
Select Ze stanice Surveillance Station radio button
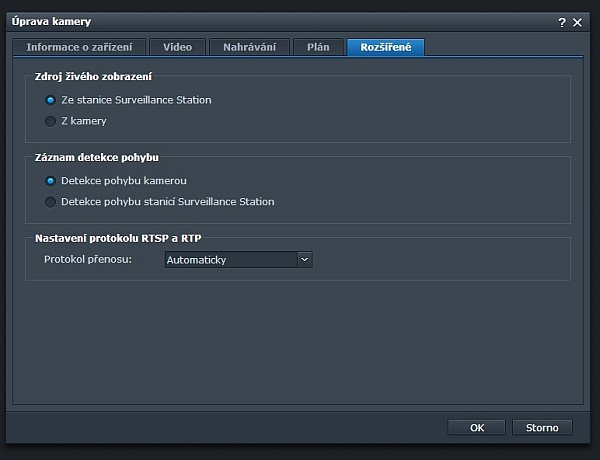pyautogui.click(x=50, y=100)
